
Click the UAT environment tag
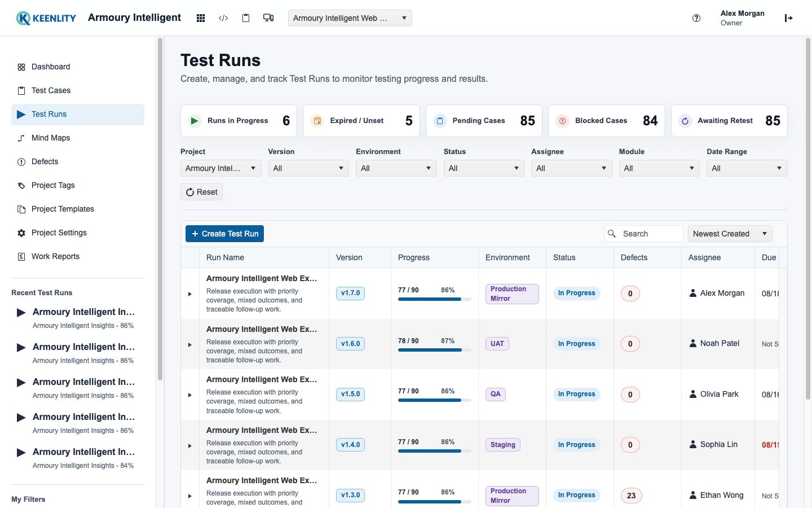click(497, 344)
